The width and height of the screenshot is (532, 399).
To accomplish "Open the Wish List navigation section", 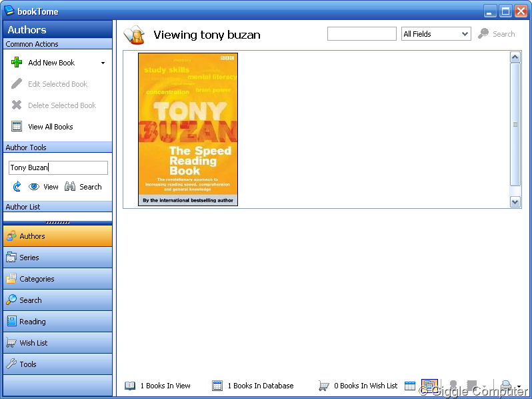I will coord(58,343).
